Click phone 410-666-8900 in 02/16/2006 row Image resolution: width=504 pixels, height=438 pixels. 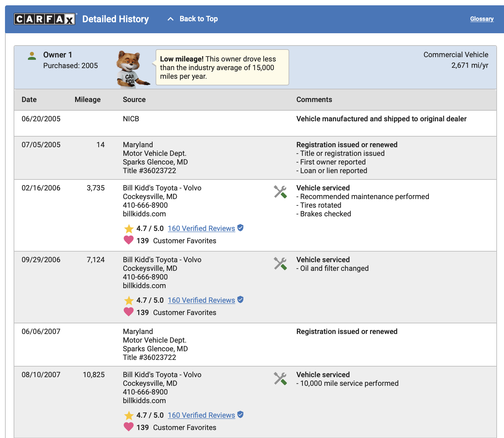[145, 205]
